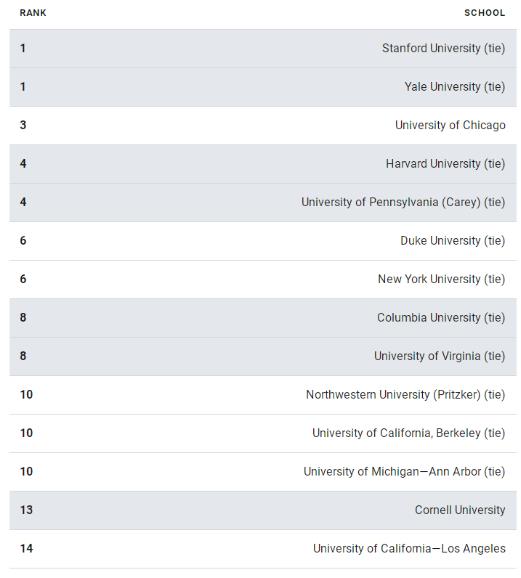Viewport: 521px width, 578px height.
Task: Choose Duke University (tie) entry
Action: pos(452,241)
